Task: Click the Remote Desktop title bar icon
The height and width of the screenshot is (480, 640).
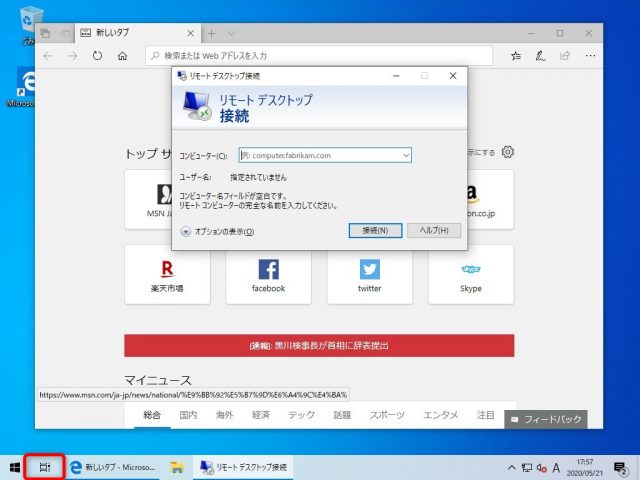Action: coord(182,76)
